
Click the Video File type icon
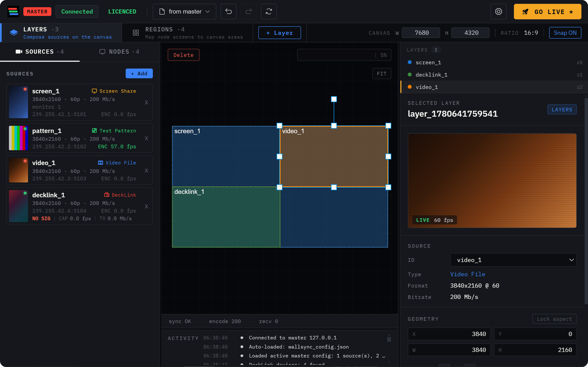[101, 163]
